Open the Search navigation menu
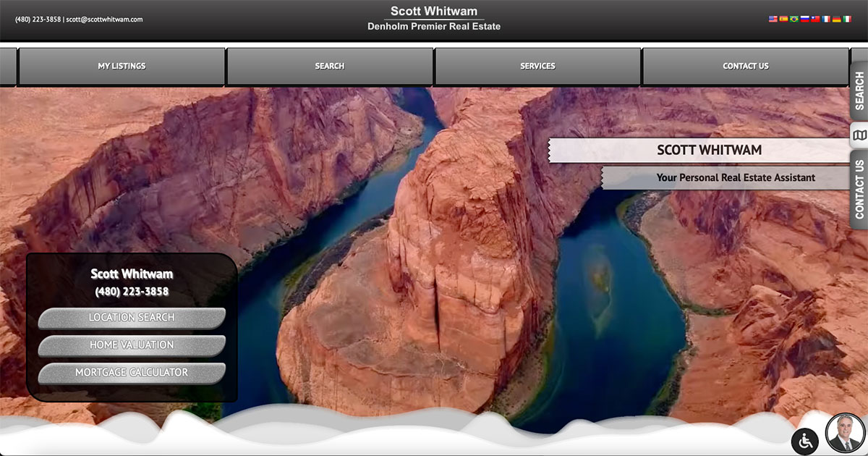The height and width of the screenshot is (456, 868). pyautogui.click(x=330, y=67)
